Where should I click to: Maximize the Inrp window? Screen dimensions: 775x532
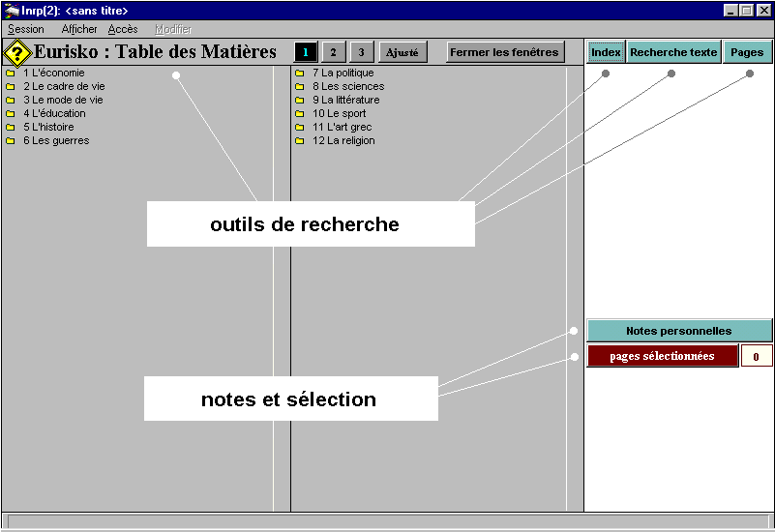click(x=747, y=11)
